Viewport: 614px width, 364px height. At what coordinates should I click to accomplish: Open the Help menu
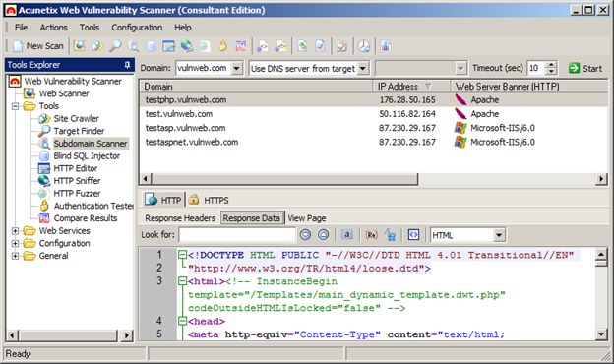[183, 28]
